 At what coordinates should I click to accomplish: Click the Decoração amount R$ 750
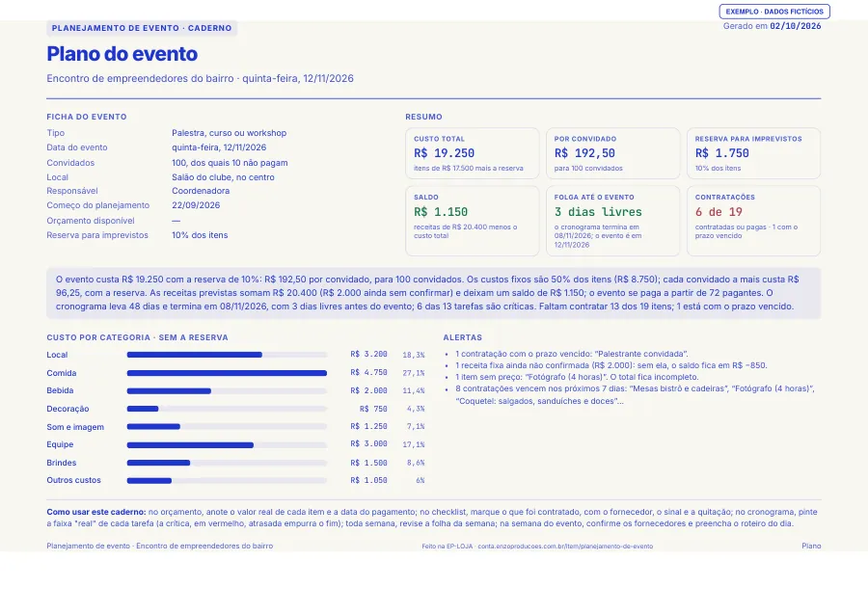click(373, 409)
